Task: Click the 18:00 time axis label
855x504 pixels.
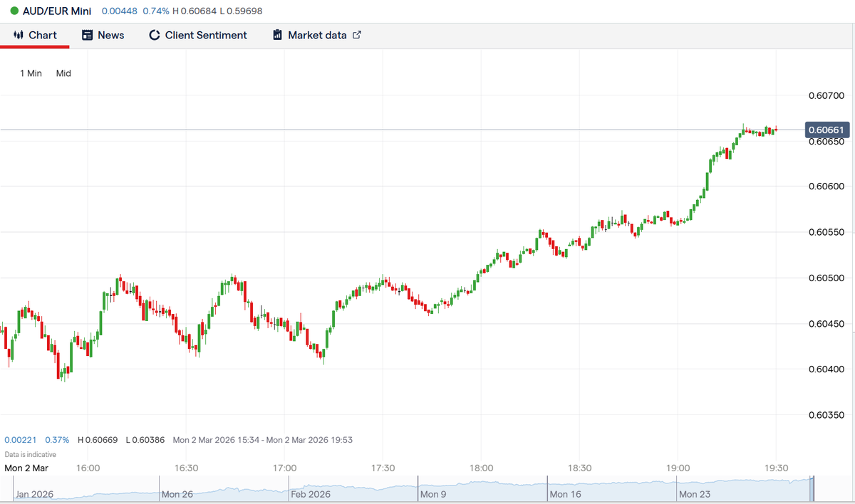Action: (x=482, y=468)
